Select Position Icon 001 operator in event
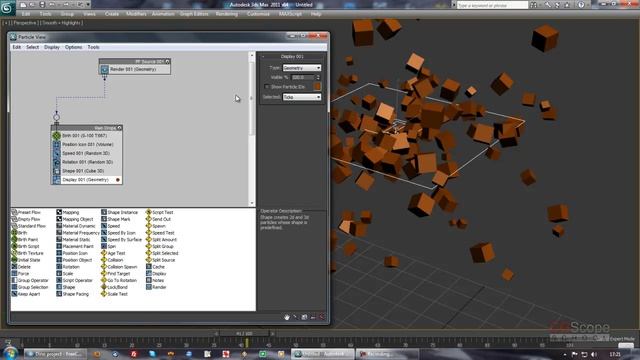 pos(87,144)
